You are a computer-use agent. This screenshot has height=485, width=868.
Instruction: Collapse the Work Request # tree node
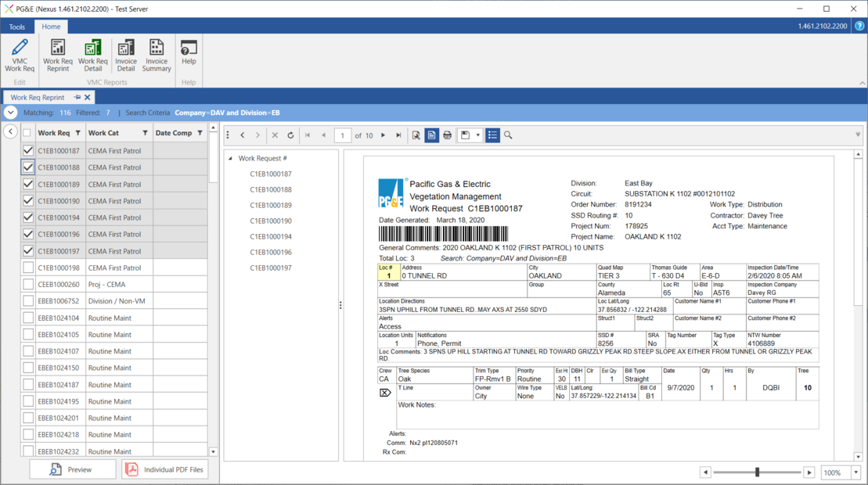click(231, 159)
